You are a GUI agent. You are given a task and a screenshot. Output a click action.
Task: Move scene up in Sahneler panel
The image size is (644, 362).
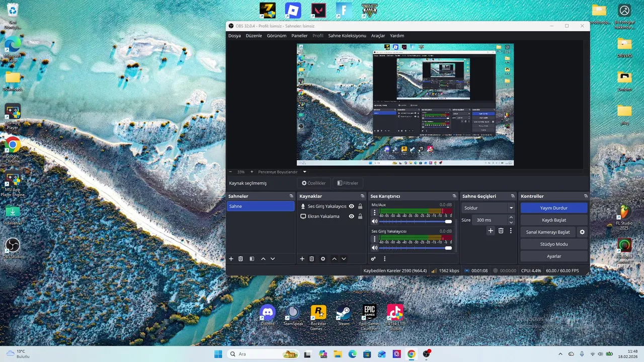(263, 259)
